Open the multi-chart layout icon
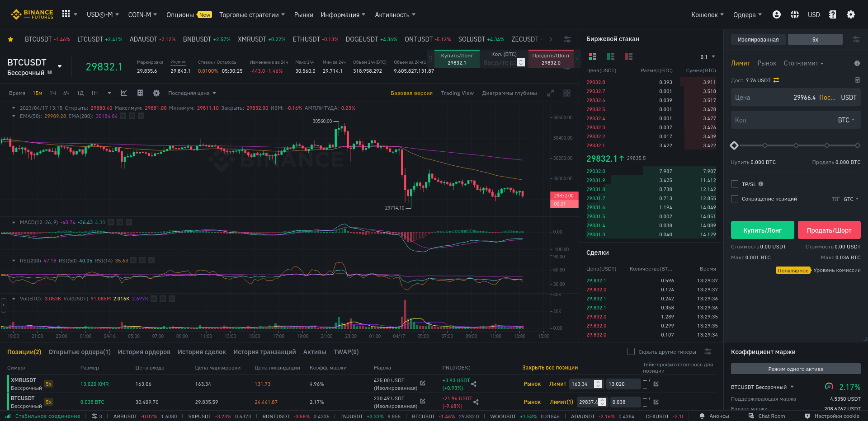The image size is (868, 421). pos(567,93)
